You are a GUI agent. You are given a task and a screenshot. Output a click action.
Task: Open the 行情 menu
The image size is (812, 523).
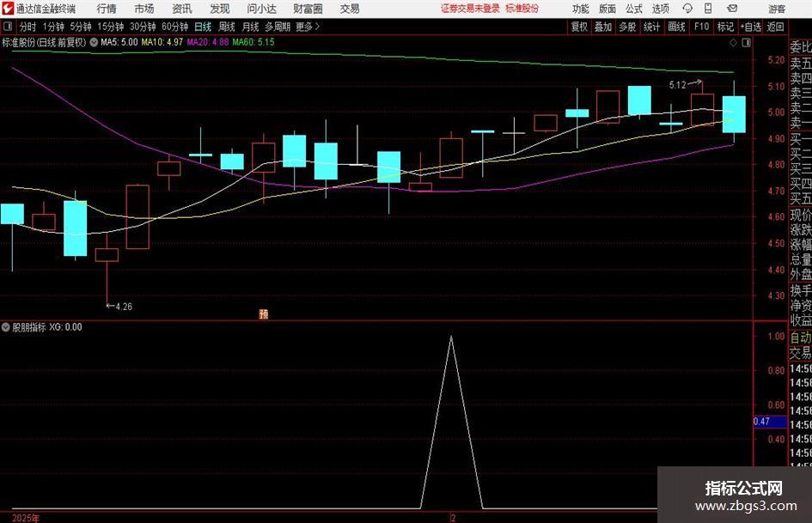107,9
